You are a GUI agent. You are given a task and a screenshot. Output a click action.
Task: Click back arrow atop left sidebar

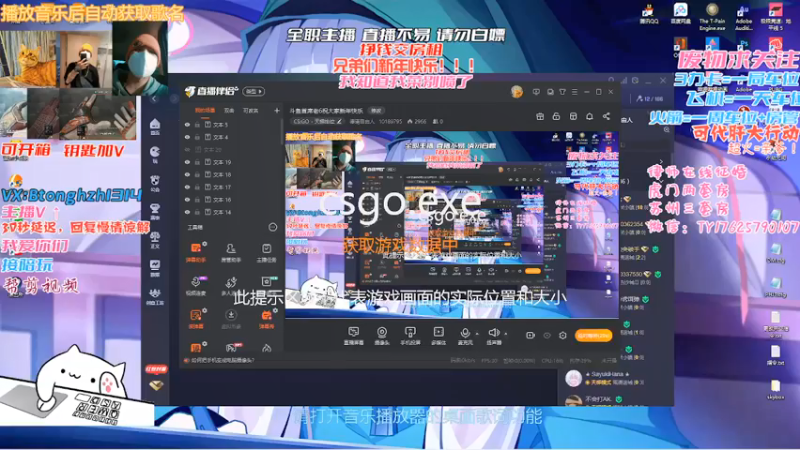click(155, 98)
